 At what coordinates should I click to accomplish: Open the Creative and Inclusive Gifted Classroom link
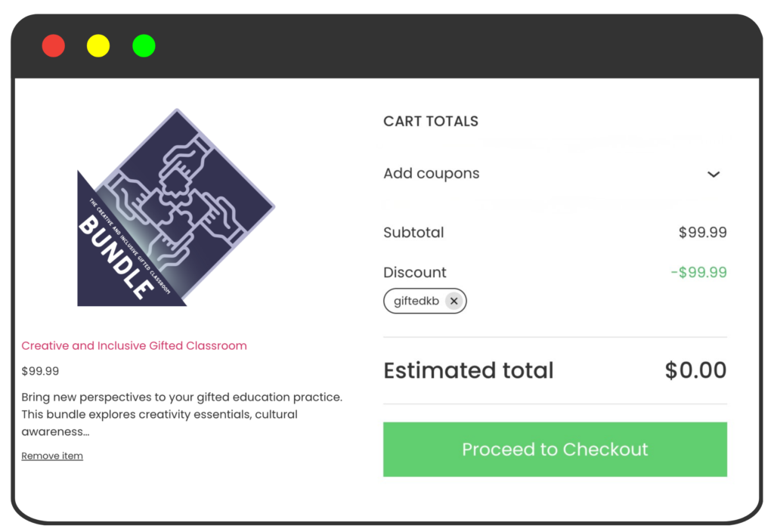tap(134, 346)
